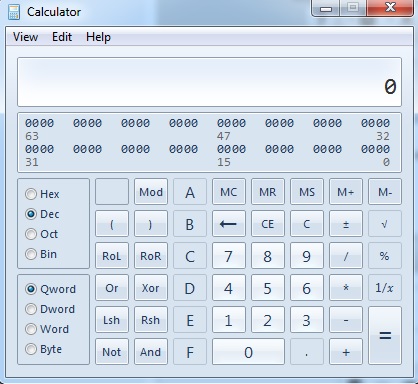Screen dimensions: 418x384
Task: Click the open parenthesis button
Action: pyautogui.click(x=112, y=224)
